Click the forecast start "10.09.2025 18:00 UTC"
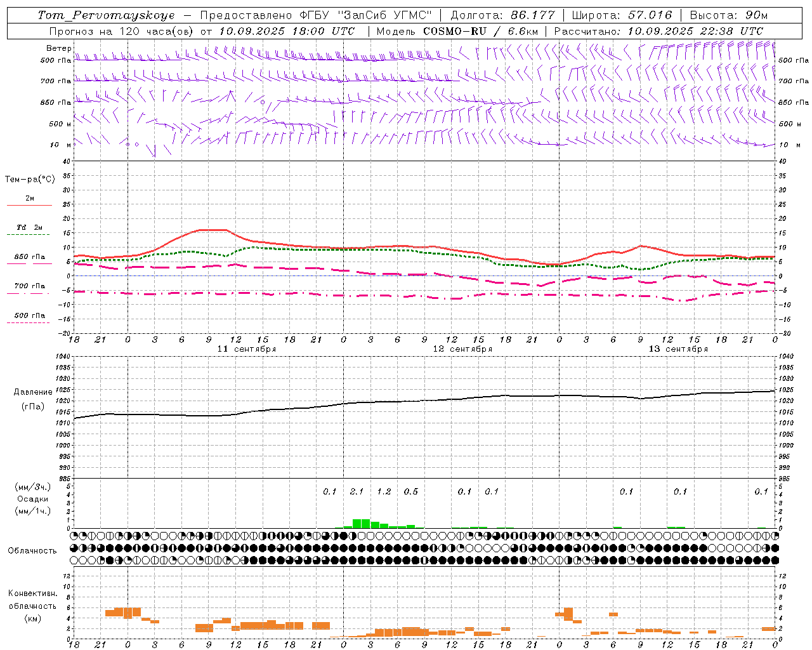Viewport: 812px width, 650px height. point(287,31)
